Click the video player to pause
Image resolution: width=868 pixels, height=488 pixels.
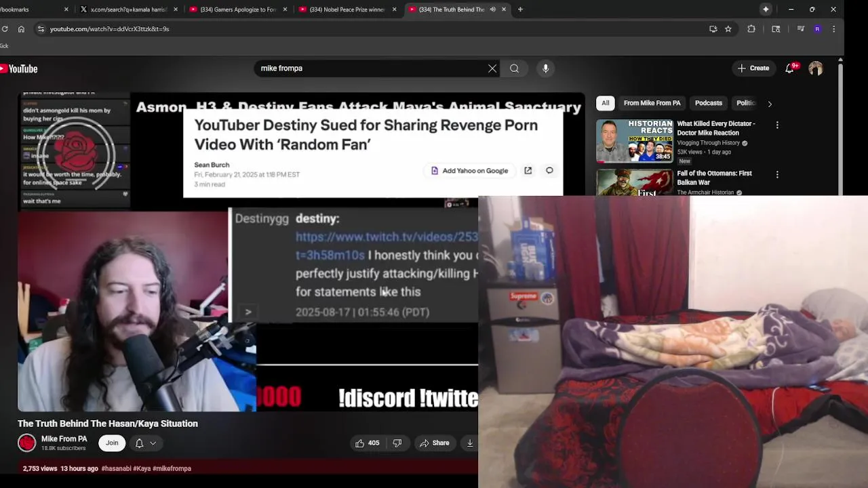(x=301, y=252)
